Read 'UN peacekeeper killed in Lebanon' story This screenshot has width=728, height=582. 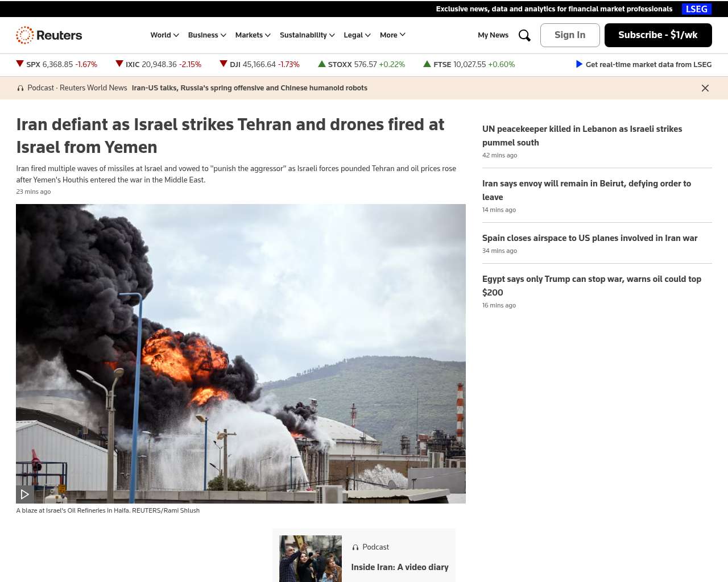point(582,136)
